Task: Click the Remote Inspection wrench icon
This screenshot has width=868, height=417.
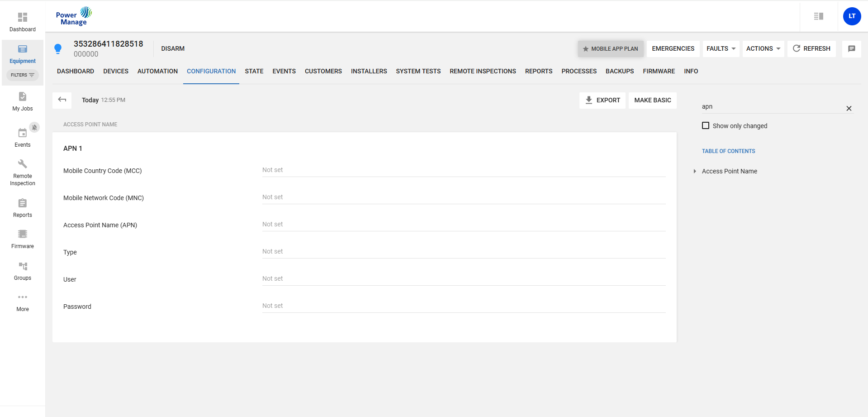Action: [23, 164]
